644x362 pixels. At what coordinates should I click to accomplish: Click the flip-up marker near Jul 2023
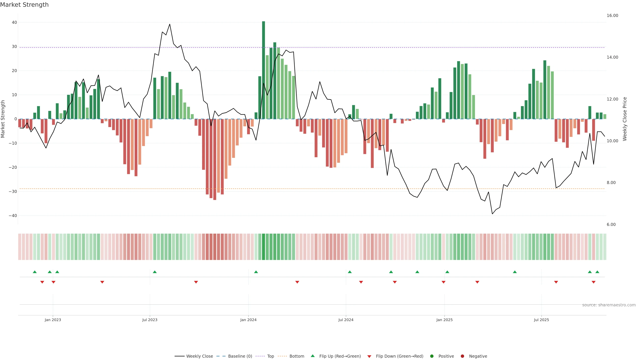coord(155,272)
